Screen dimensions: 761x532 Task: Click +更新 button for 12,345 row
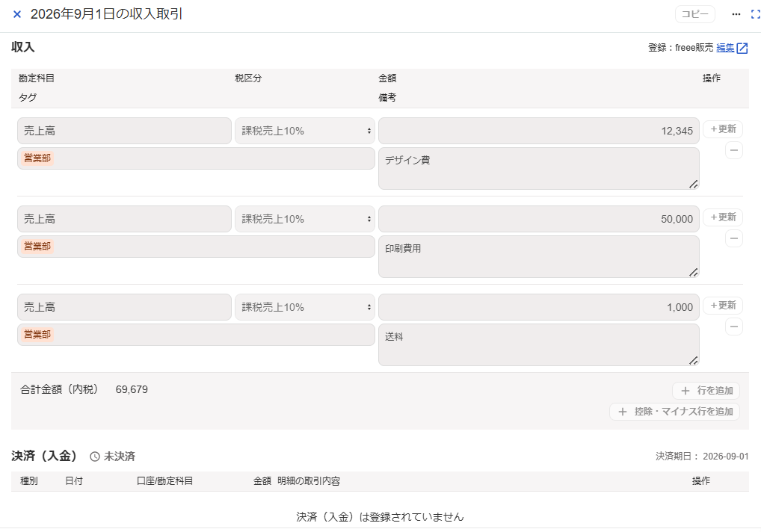pyautogui.click(x=723, y=129)
